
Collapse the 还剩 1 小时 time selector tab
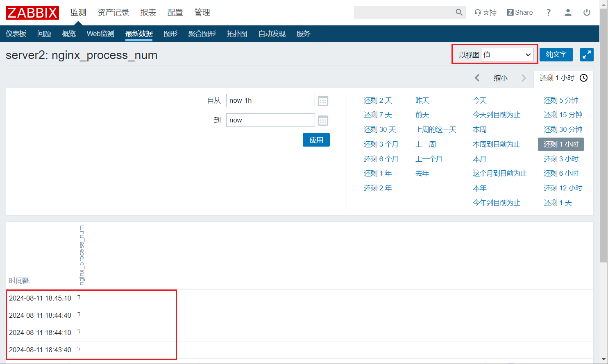[x=563, y=78]
